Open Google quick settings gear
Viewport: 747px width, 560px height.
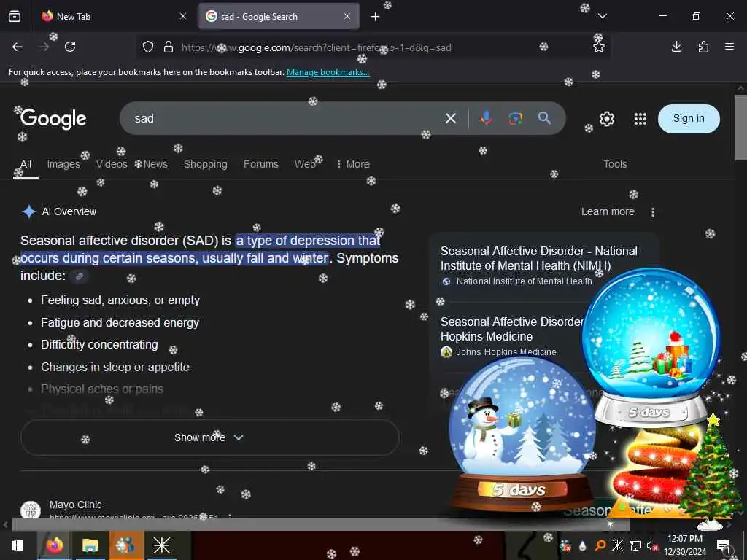pos(606,119)
